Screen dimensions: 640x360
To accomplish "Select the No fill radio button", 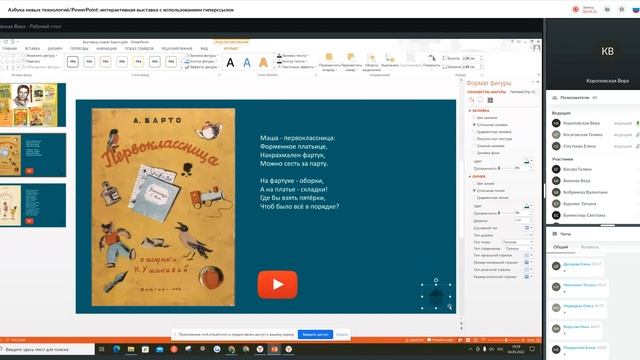I will pos(474,118).
